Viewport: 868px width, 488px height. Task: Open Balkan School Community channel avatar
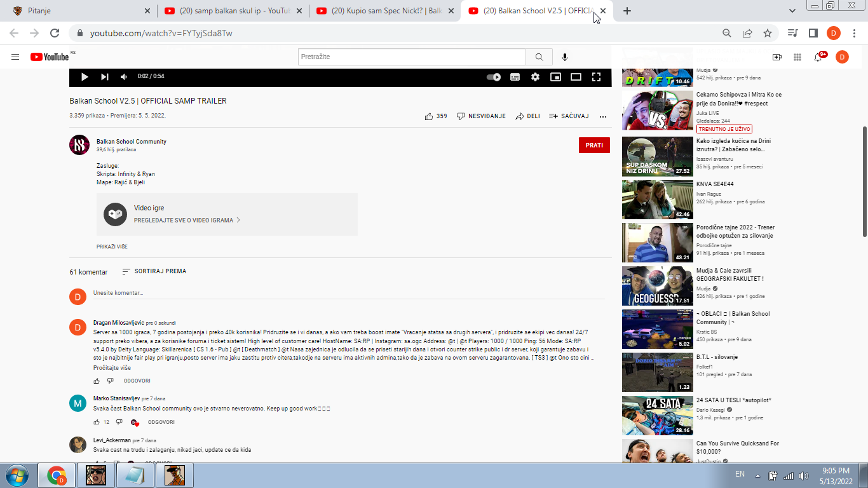pos(79,145)
